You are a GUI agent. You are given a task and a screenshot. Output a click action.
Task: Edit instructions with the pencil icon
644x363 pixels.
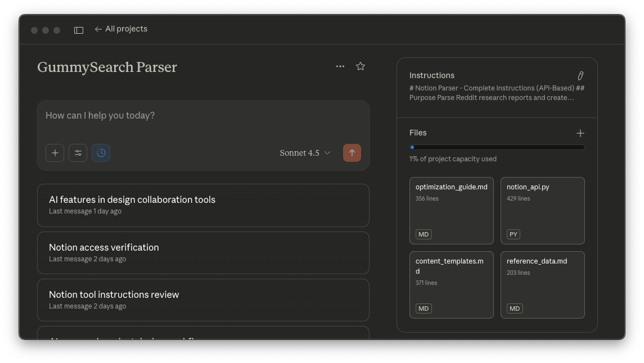(580, 75)
